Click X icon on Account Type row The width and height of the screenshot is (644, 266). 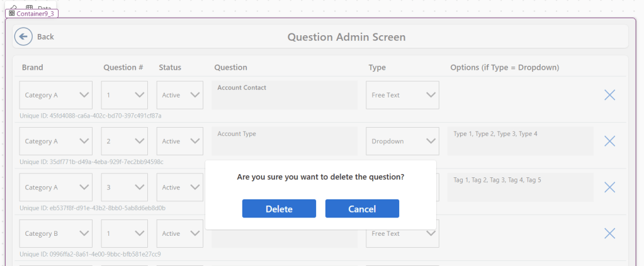point(609,141)
